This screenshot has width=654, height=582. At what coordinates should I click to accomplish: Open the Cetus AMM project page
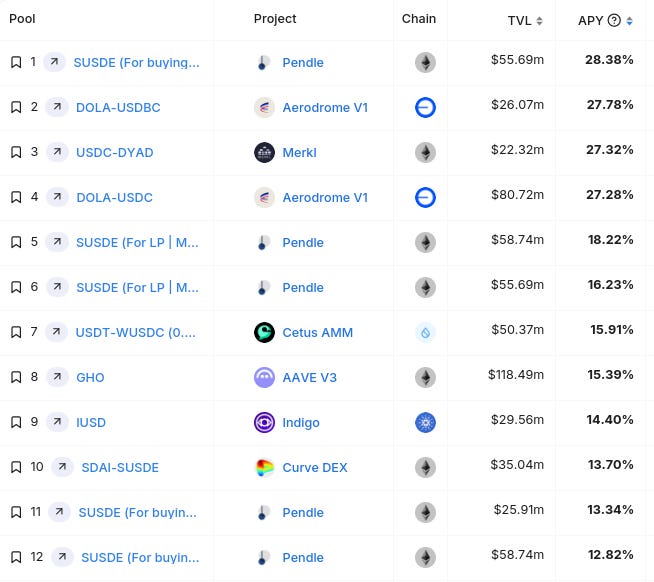coord(317,333)
